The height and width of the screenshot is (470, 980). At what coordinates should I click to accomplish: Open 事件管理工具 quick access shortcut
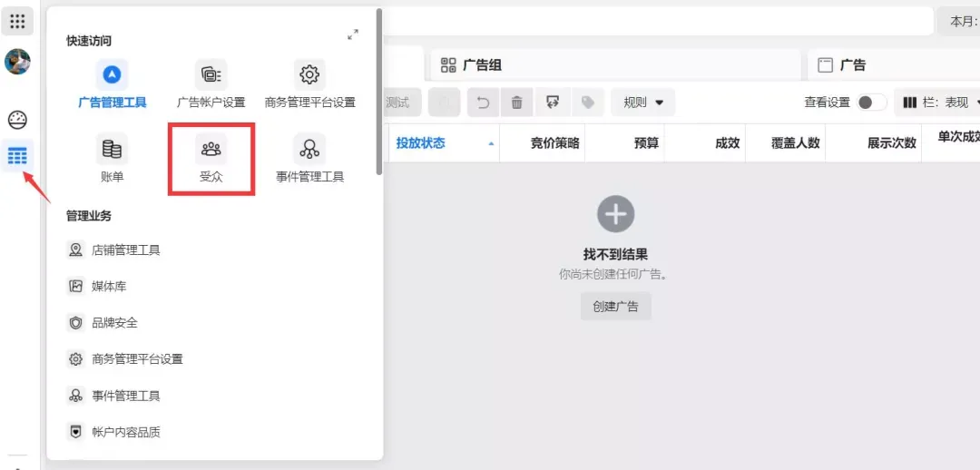310,159
